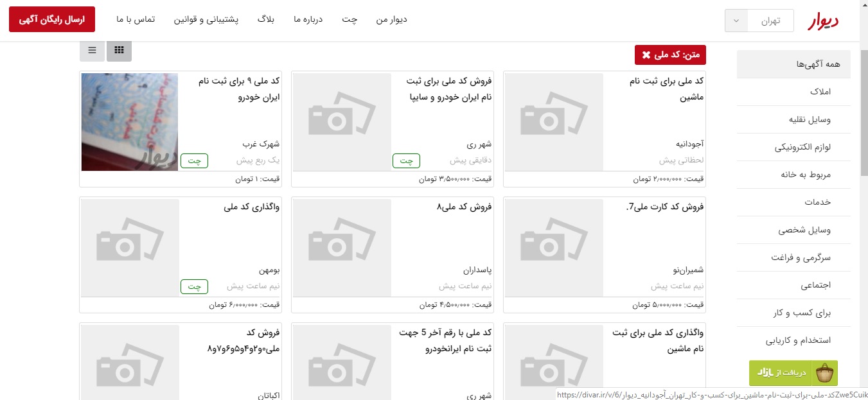The width and height of the screenshot is (868, 400).
Task: Click the location text شمیران‌نو
Action: tap(688, 270)
